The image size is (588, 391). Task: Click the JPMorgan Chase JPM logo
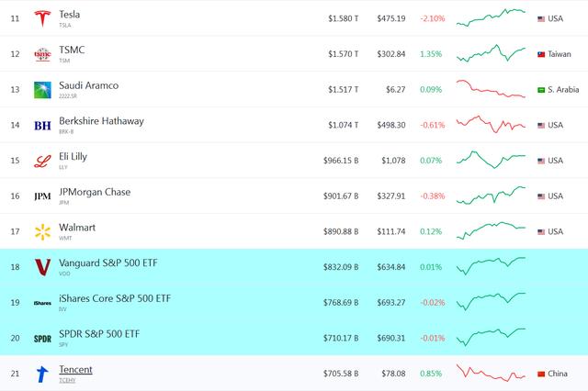pos(42,196)
